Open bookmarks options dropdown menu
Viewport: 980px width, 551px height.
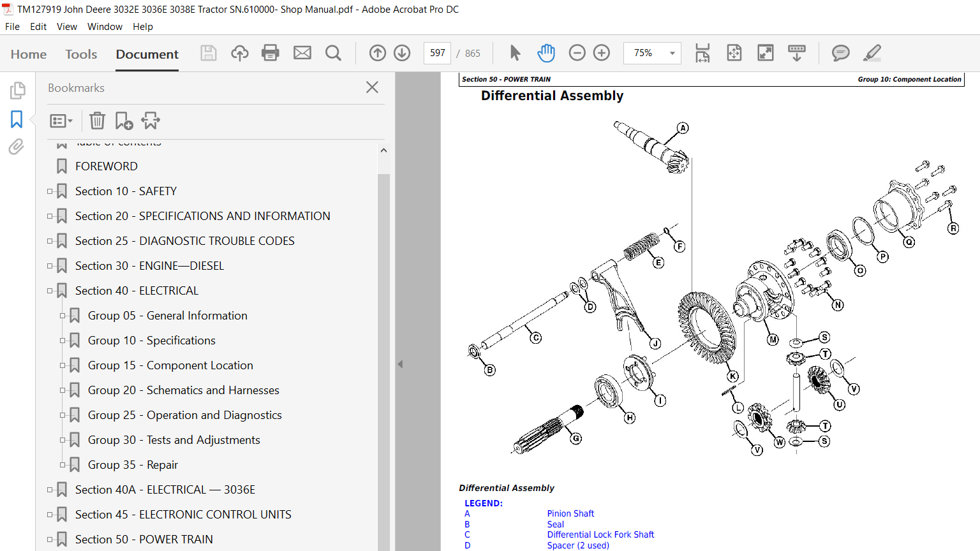click(61, 121)
